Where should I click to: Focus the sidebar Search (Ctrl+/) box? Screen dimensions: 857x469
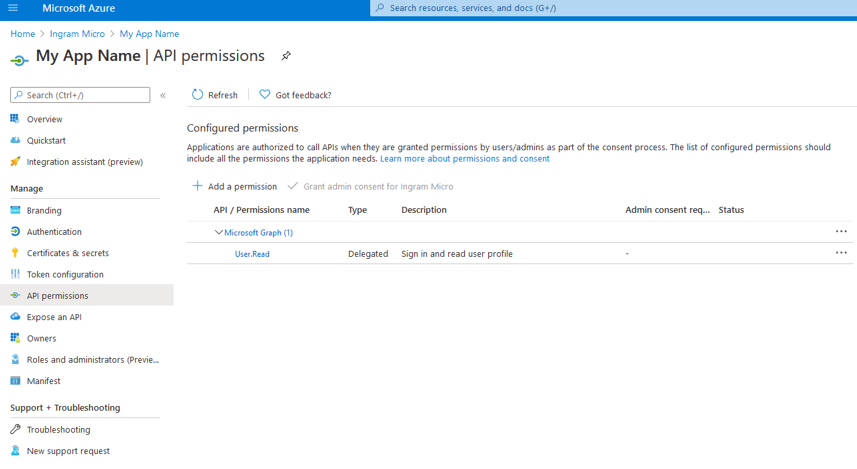[x=80, y=95]
